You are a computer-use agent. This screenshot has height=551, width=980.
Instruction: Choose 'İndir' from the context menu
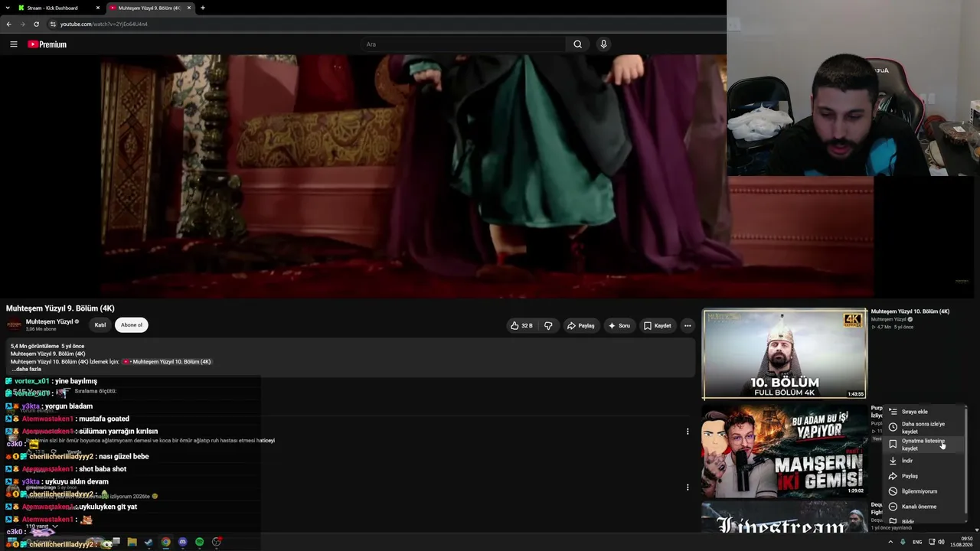pyautogui.click(x=924, y=461)
